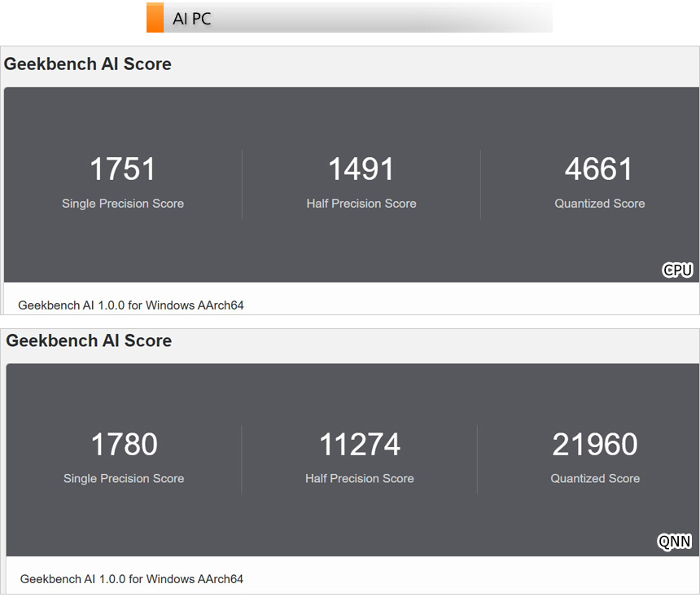Select Quantized Score label in QNN panel

tap(595, 479)
